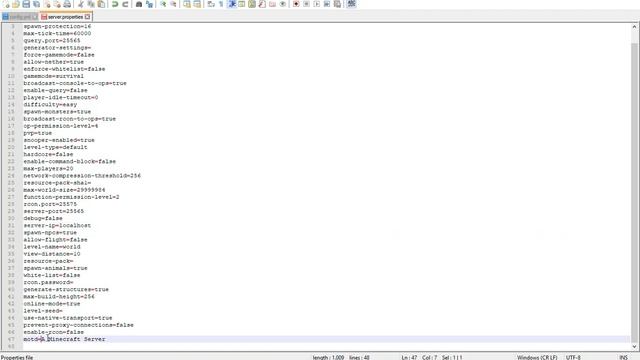Click the UTF-8 encoding in status bar
640x360 pixels.
(573, 357)
